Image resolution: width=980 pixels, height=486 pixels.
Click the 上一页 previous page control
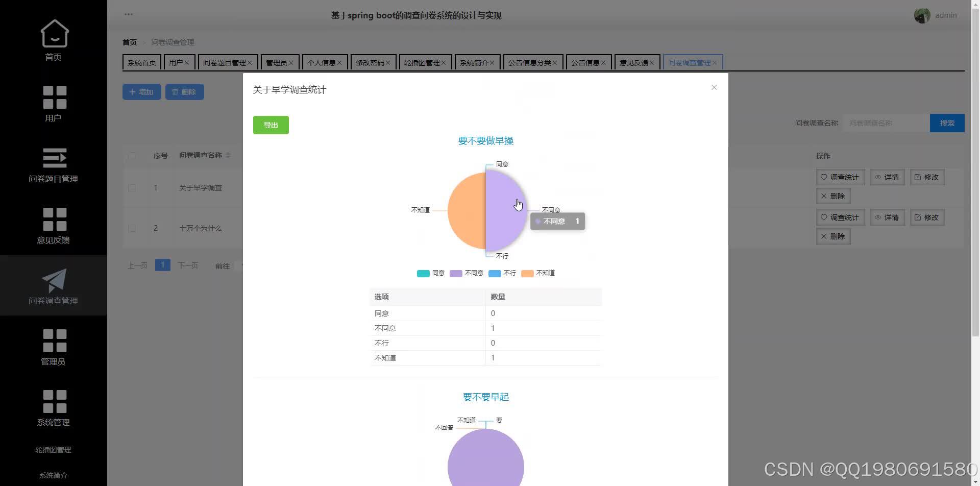tap(137, 265)
